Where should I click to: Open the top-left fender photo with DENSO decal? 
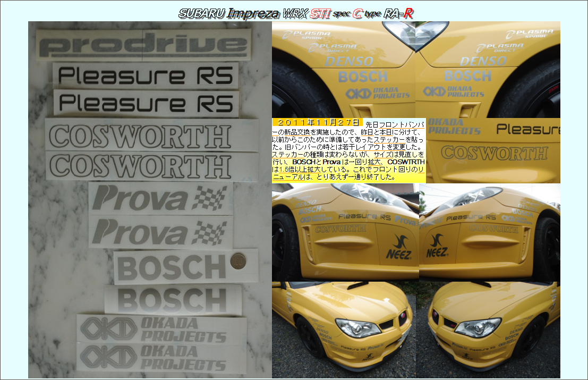(x=343, y=69)
